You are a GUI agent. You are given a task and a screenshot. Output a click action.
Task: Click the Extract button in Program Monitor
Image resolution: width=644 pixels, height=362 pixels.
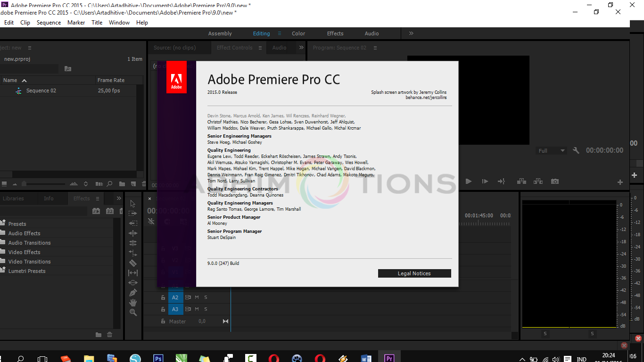[x=538, y=181]
